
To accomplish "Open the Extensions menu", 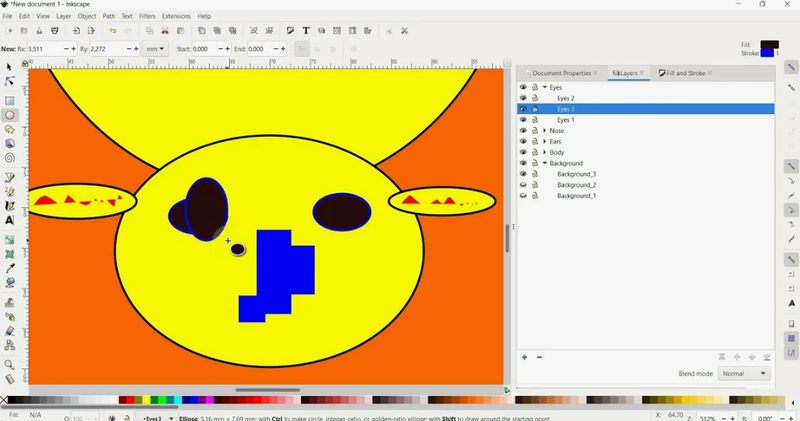I will pos(176,16).
